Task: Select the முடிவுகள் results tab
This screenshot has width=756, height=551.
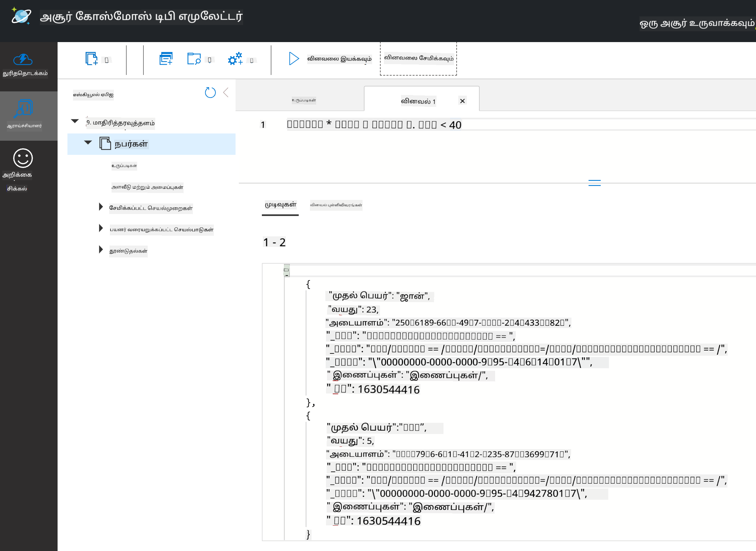Action: [x=280, y=205]
